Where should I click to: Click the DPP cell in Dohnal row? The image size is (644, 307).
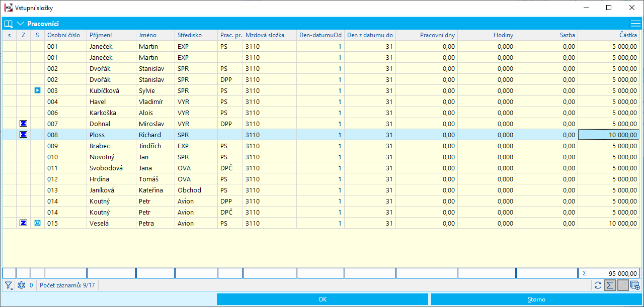[230, 124]
